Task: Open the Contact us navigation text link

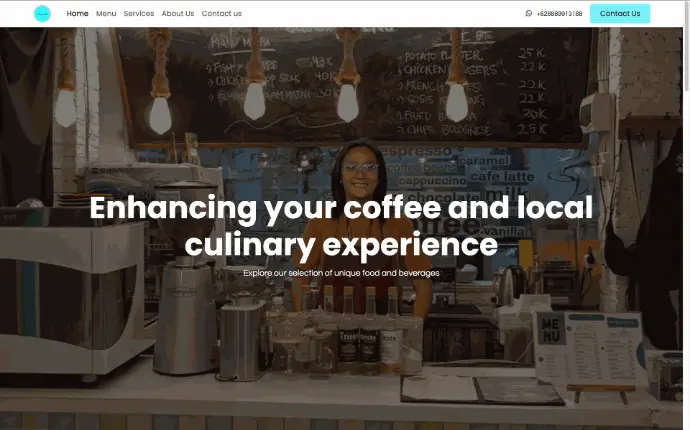Action: click(222, 14)
